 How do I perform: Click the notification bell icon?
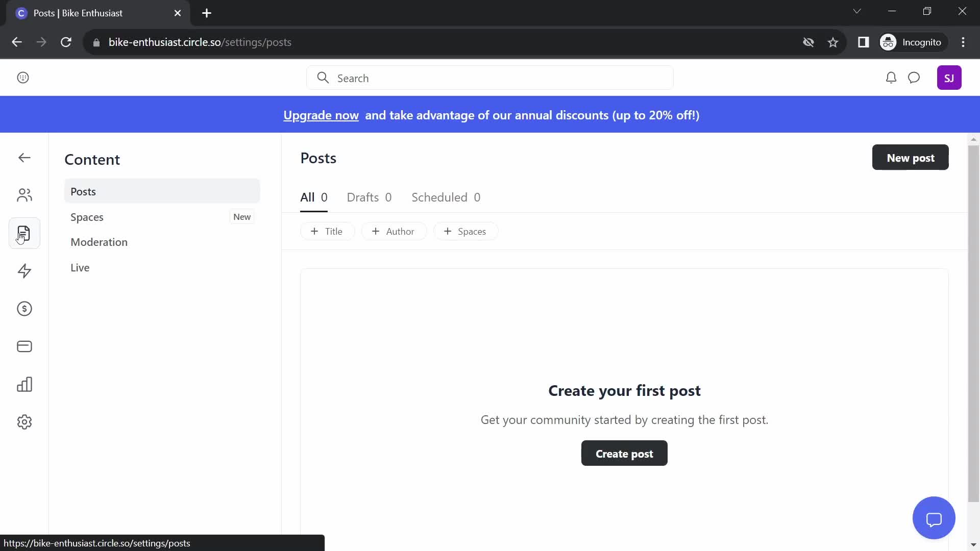(891, 78)
